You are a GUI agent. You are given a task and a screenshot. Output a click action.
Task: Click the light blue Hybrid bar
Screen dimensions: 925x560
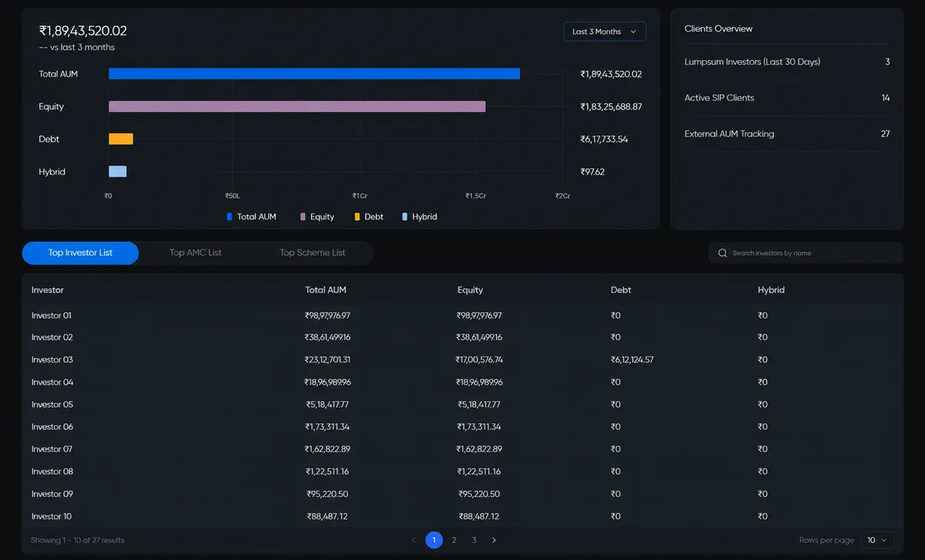point(117,172)
